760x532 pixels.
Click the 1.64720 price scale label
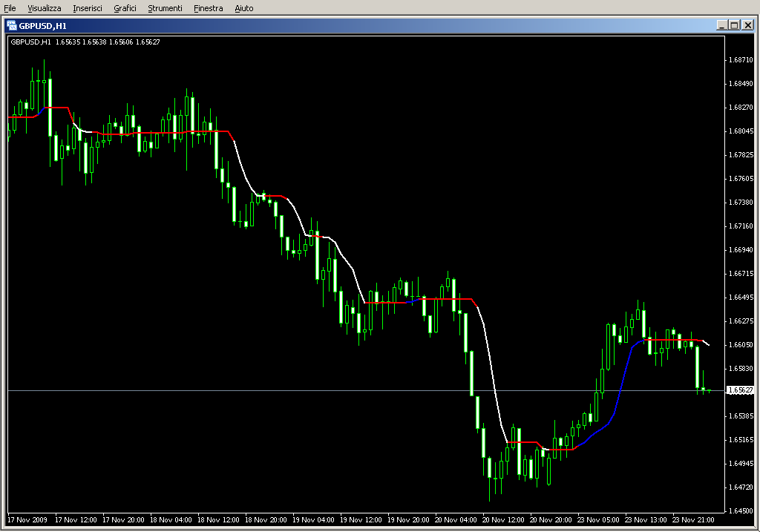741,487
